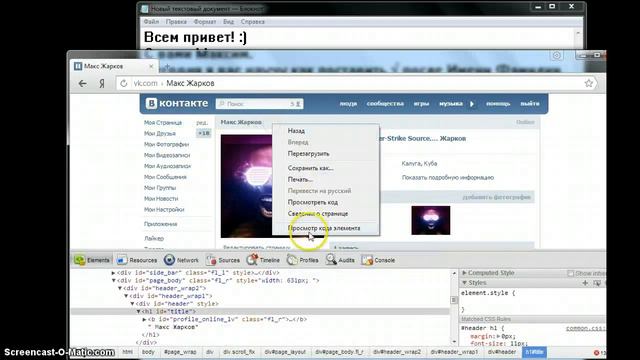Screen dimensions: 640x360
Task: Open Notepad Вид menu
Action: pos(229,22)
